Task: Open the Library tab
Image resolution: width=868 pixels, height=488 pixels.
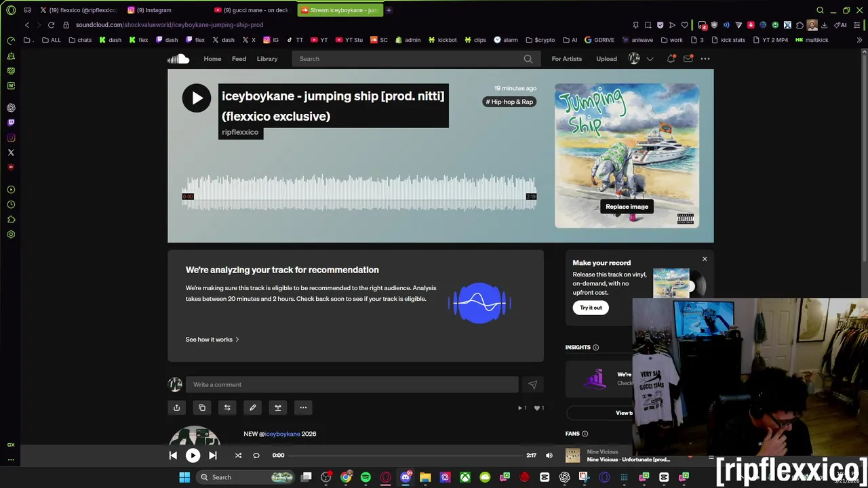Action: coord(267,59)
